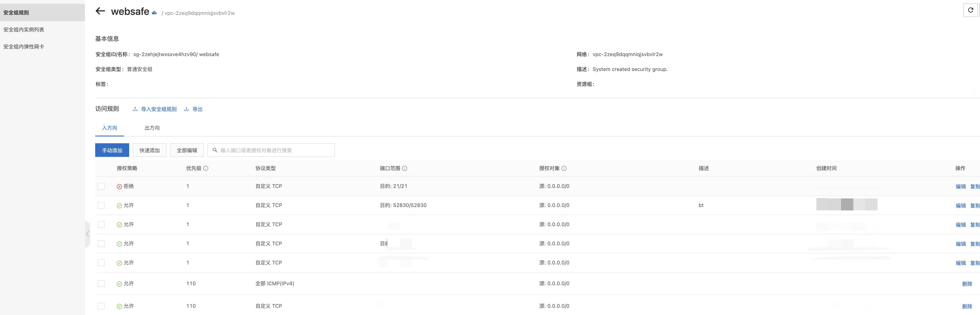Click the cloud icon next to websafe

[x=154, y=13]
